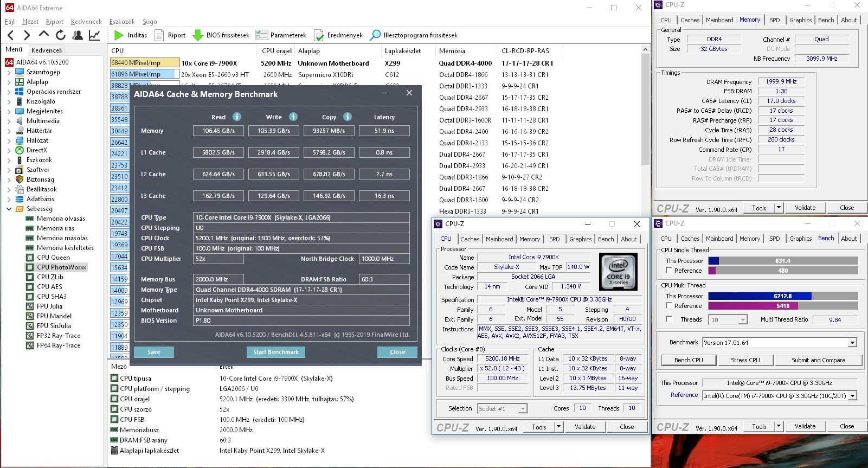Toggle CPU Multi Thread Reference checkbox

tap(669, 305)
